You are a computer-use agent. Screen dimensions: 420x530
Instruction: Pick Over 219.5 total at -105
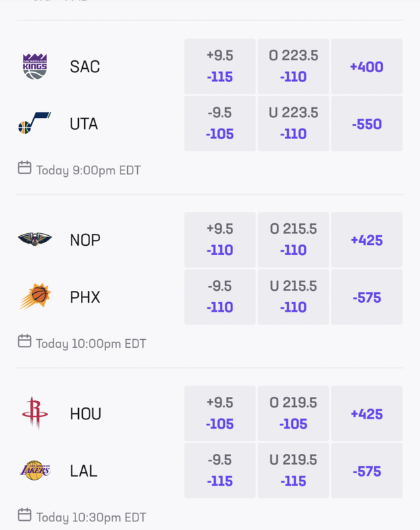pos(293,413)
